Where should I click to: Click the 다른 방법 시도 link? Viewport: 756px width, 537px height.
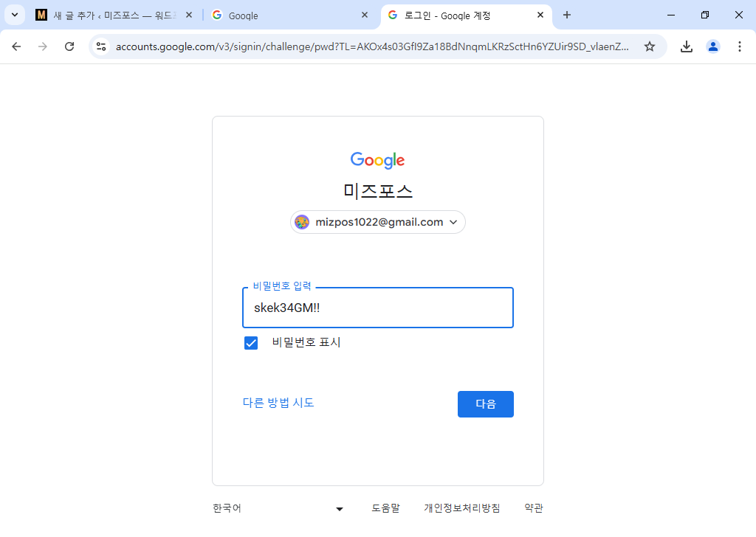278,403
